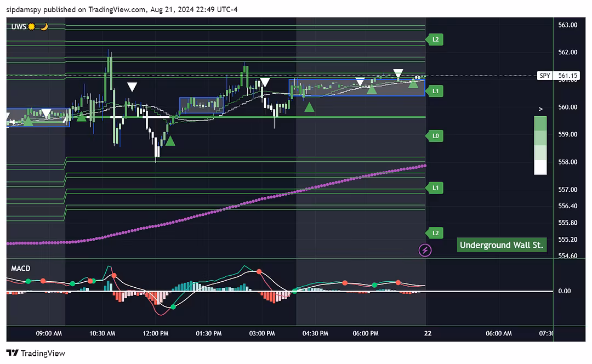Click the TradingView logo at bottom left
The width and height of the screenshot is (592, 364).
click(36, 353)
